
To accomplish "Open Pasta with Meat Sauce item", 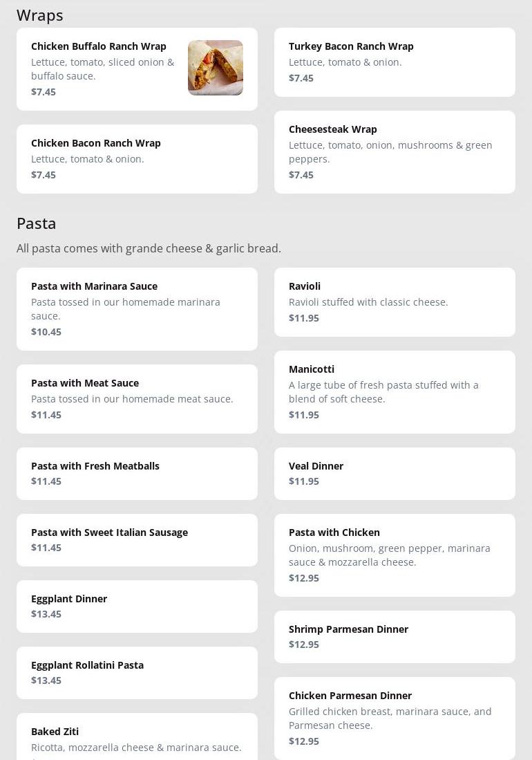I will [x=137, y=399].
